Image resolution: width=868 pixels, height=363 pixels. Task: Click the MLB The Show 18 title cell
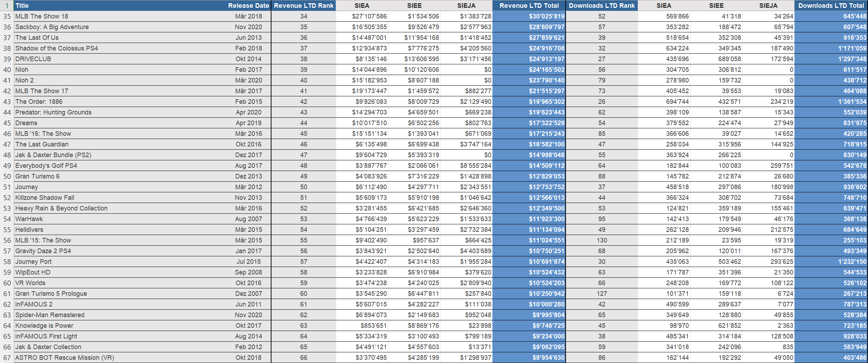(x=120, y=16)
